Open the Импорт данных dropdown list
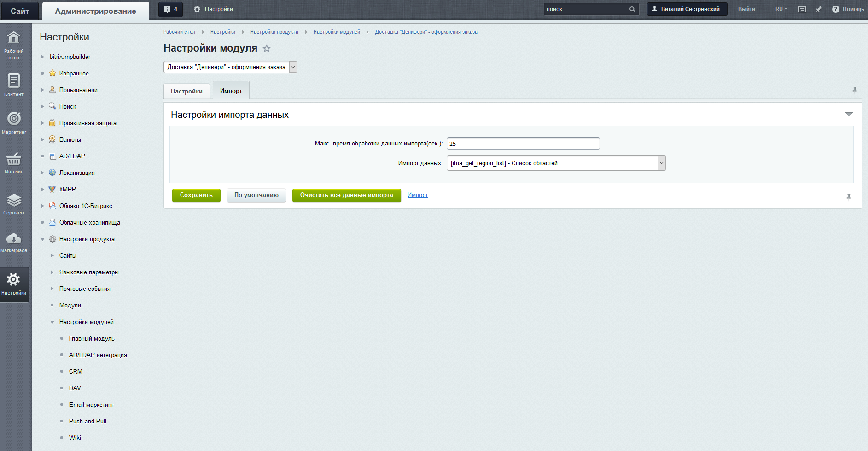This screenshot has width=868, height=451. (x=556, y=163)
